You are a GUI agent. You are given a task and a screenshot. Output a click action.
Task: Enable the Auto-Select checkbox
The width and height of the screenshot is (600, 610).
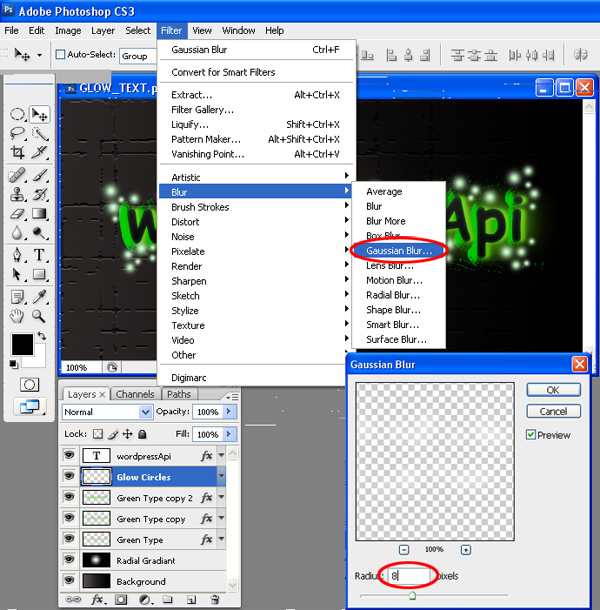[60, 54]
